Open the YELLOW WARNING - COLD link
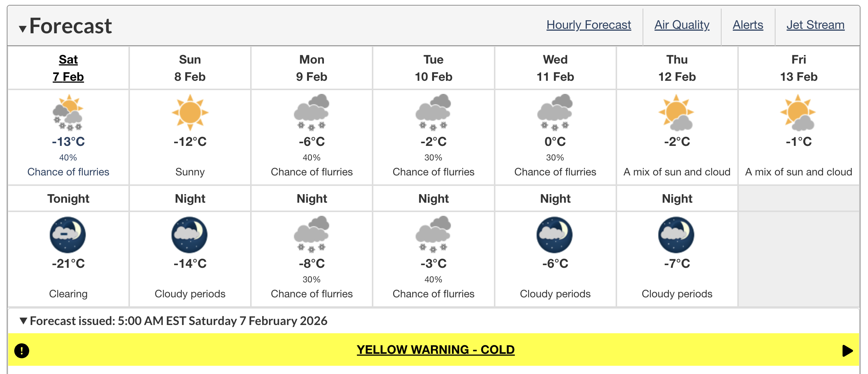Viewport: 868px width, 374px height. tap(435, 350)
